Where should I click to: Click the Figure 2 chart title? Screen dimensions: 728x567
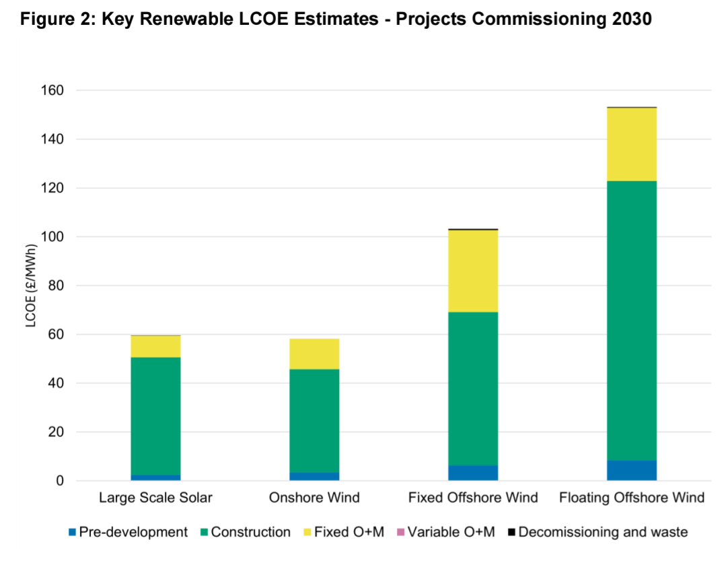coord(335,20)
